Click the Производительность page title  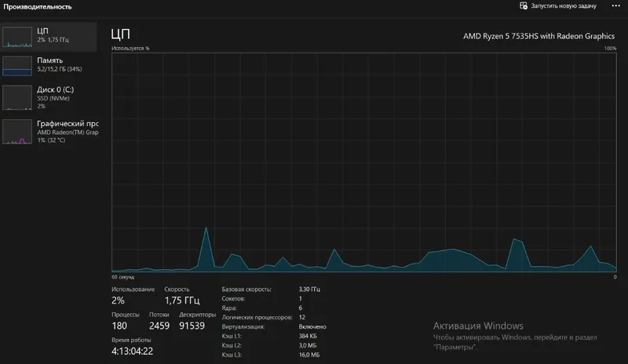[x=37, y=7]
